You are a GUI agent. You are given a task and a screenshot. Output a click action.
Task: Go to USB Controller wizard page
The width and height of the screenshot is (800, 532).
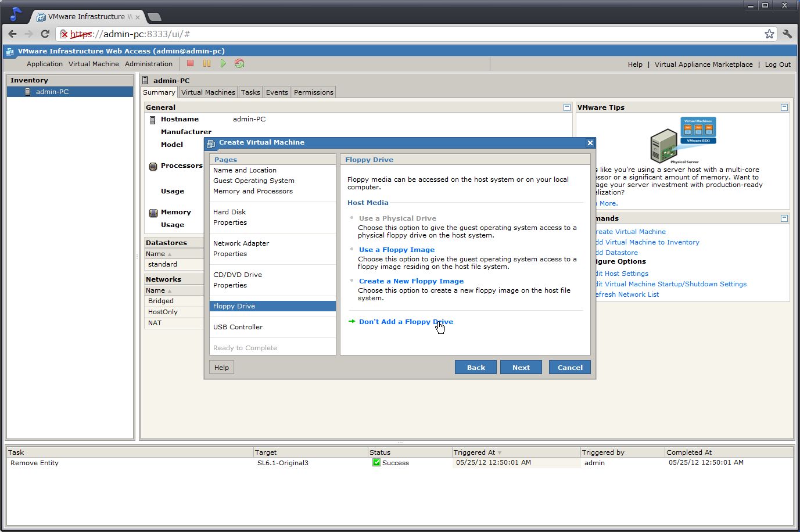238,327
